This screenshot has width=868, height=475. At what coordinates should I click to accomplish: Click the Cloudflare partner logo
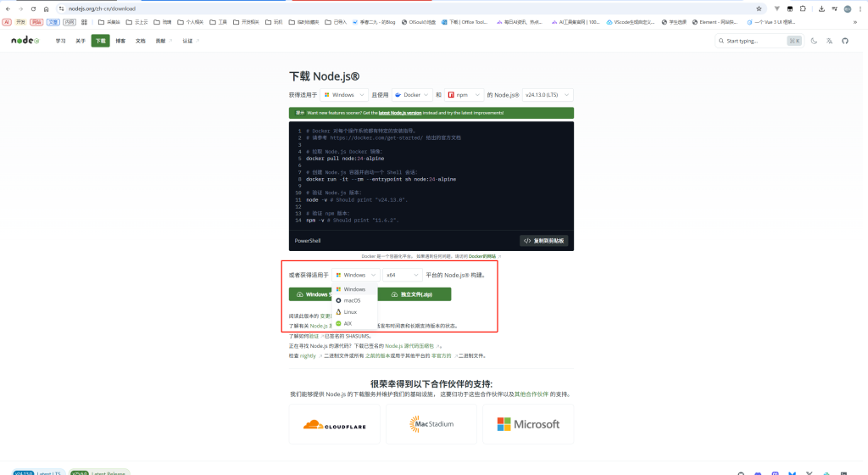click(334, 425)
